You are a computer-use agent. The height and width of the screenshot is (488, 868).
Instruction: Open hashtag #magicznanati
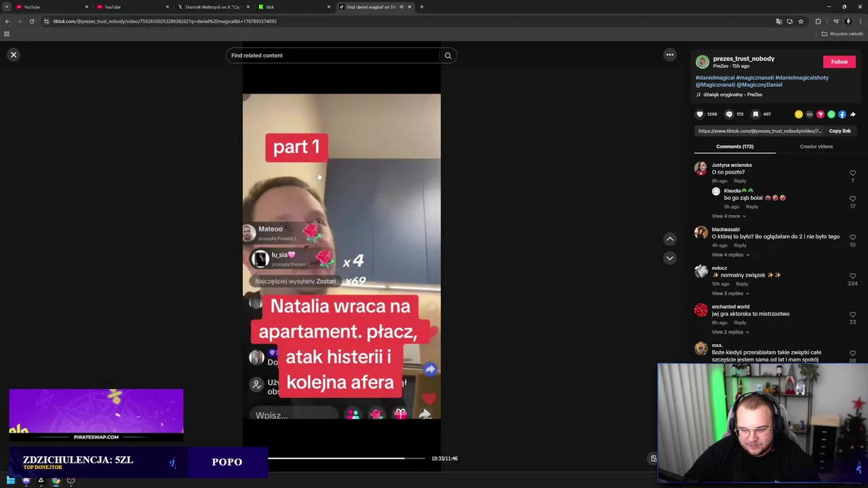pos(755,78)
